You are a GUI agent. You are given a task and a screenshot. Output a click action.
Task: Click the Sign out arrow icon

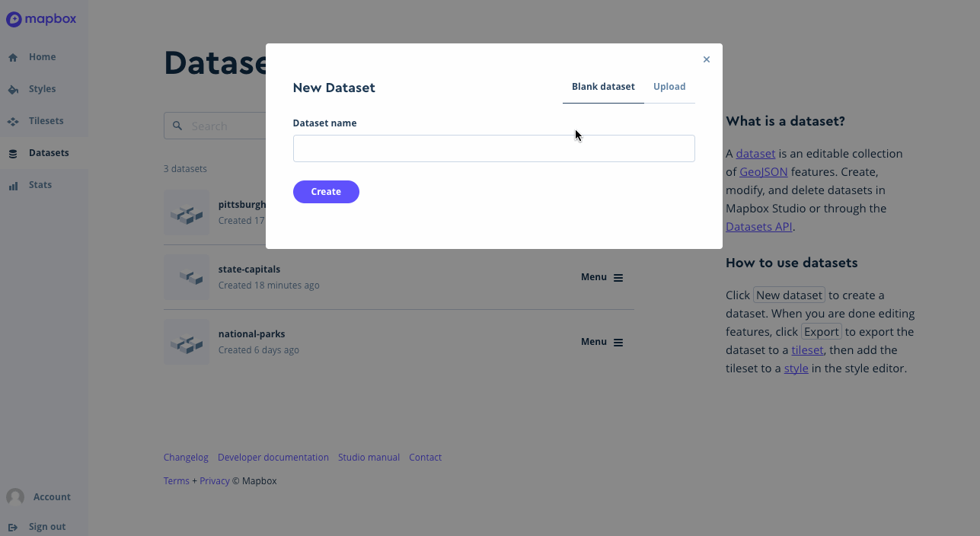[x=13, y=527]
